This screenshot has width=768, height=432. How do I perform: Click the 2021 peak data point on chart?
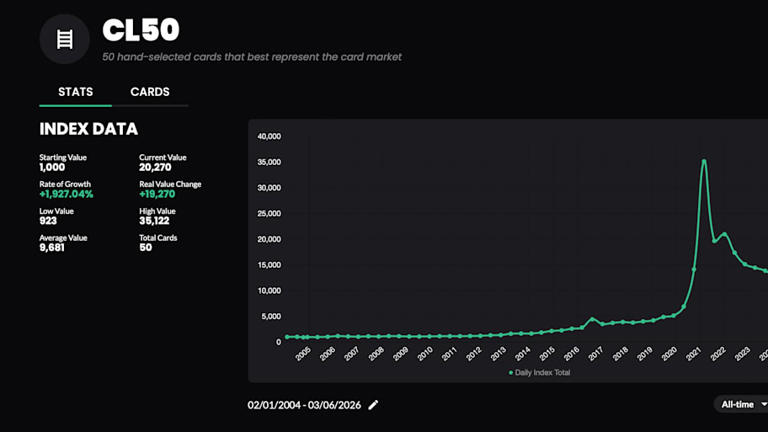pos(704,161)
